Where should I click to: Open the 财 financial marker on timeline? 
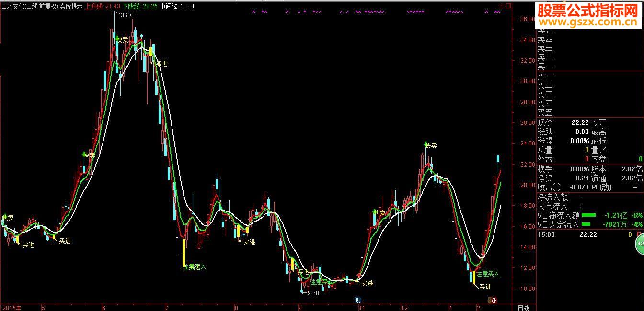357,300
